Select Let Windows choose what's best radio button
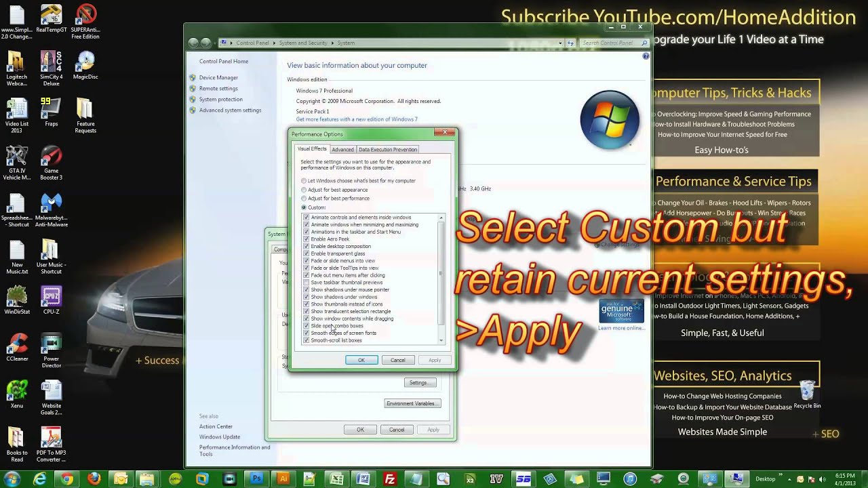 pos(304,181)
